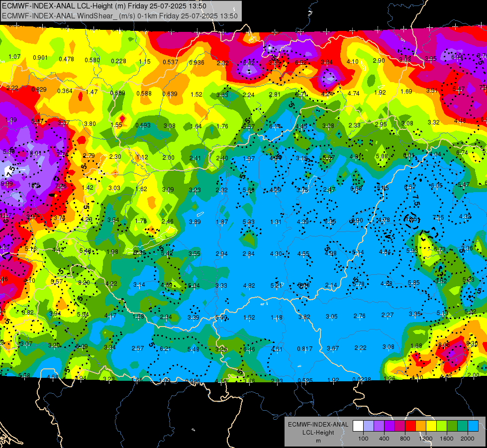
Task: Click the white legend color swatch
Action: click(358, 426)
